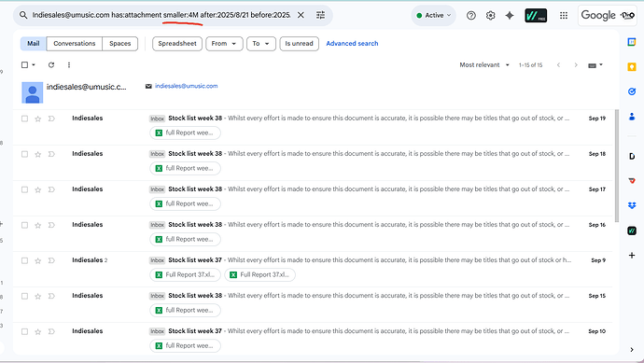This screenshot has height=363, width=644.
Task: Open the Google apps grid
Action: [564, 15]
